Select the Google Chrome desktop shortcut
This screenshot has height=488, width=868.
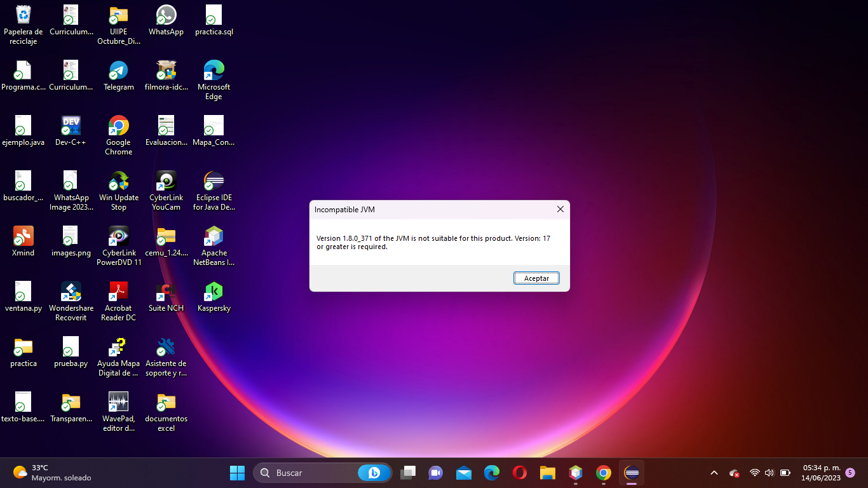[119, 135]
